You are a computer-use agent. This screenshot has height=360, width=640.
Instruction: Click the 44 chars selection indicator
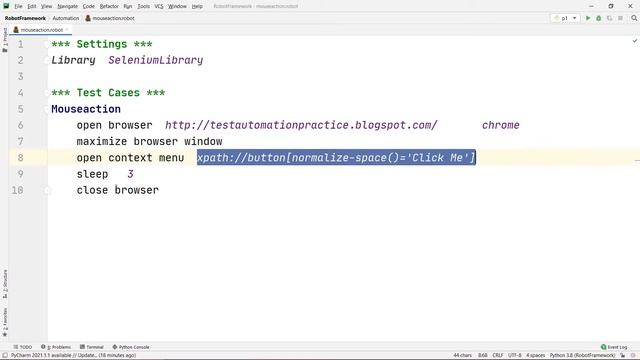tap(462, 356)
